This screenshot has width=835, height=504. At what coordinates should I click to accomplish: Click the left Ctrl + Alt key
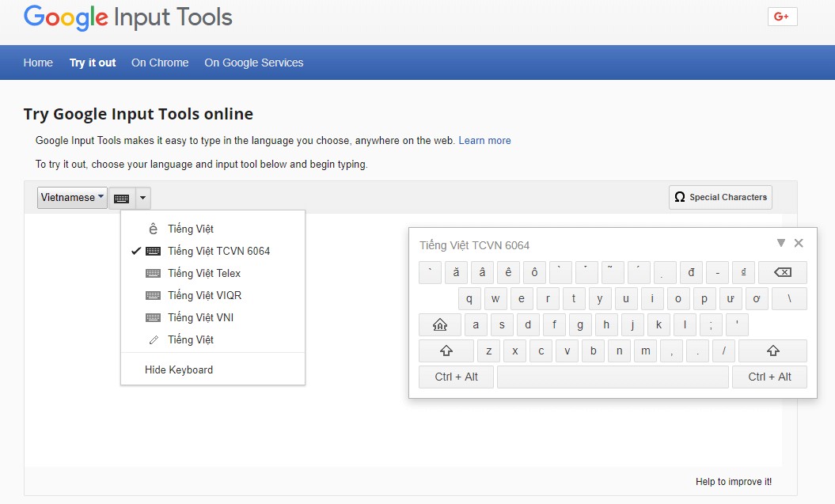click(456, 377)
